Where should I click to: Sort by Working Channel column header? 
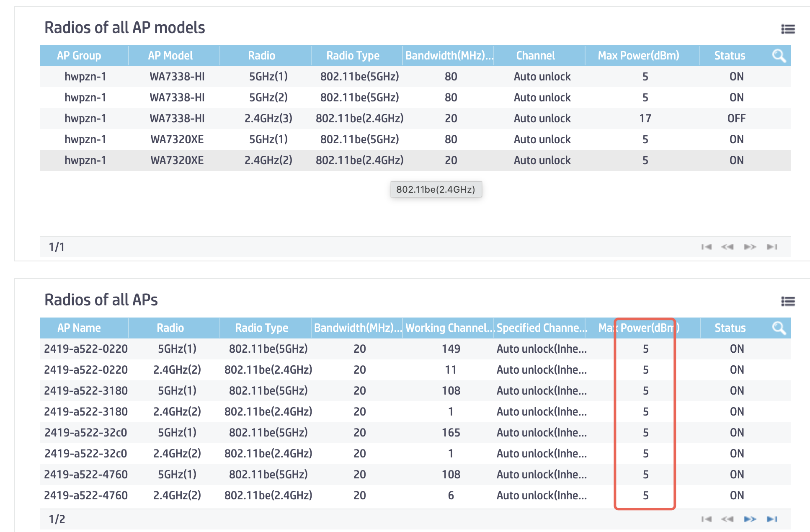pyautogui.click(x=450, y=328)
